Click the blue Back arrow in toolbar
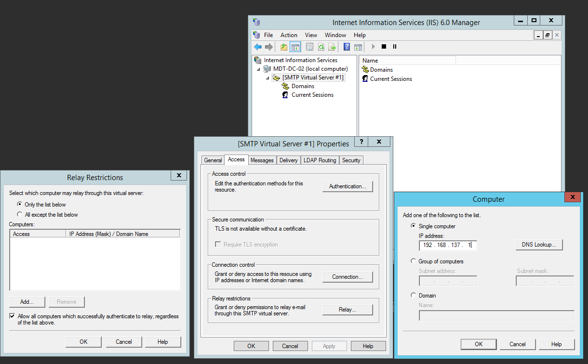588x364 pixels. click(x=258, y=47)
